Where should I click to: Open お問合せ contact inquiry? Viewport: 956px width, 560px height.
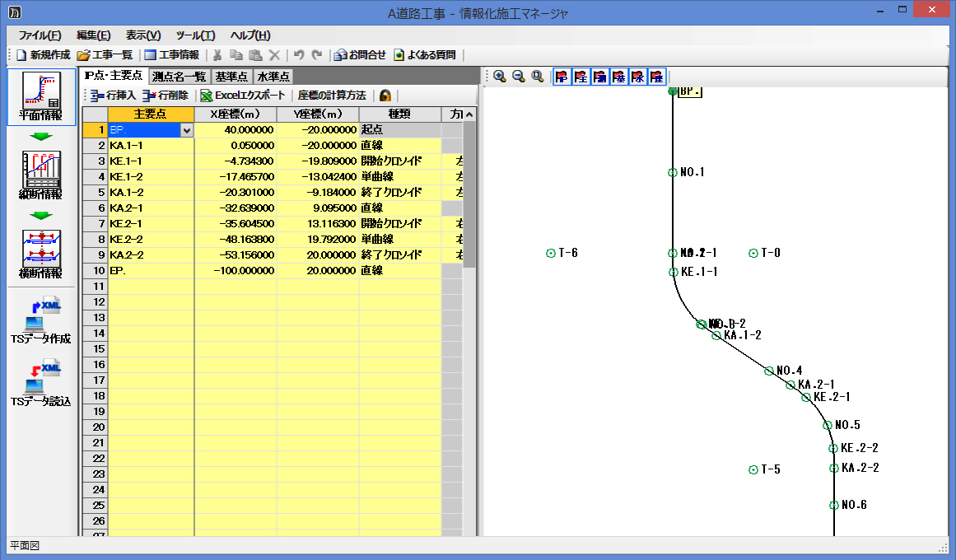(360, 55)
